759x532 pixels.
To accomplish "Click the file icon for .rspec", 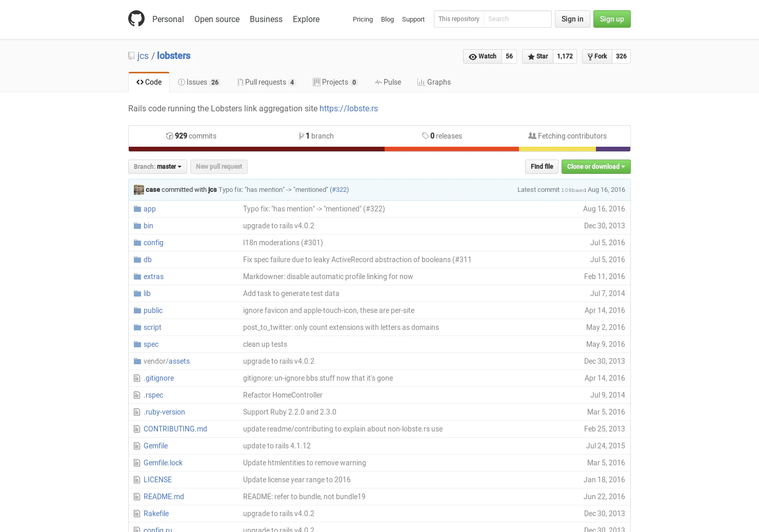I will point(137,395).
